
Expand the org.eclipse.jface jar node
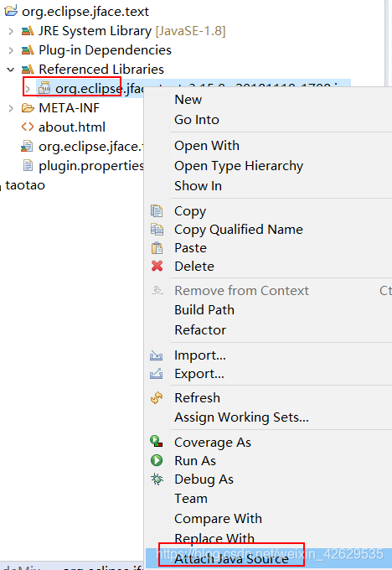pyautogui.click(x=28, y=88)
